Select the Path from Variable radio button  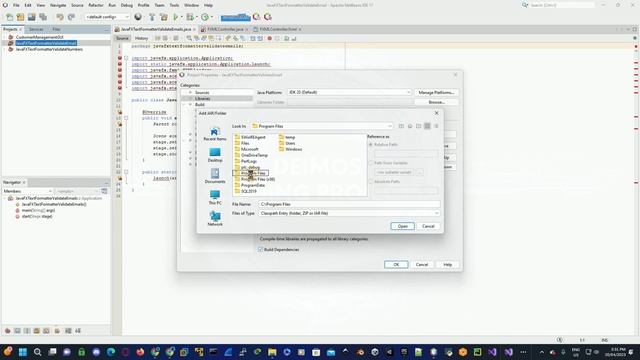coord(371,163)
